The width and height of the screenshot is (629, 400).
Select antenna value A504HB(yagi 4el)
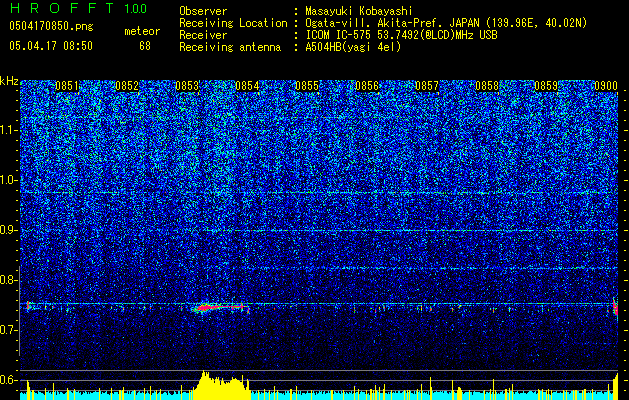click(x=353, y=47)
